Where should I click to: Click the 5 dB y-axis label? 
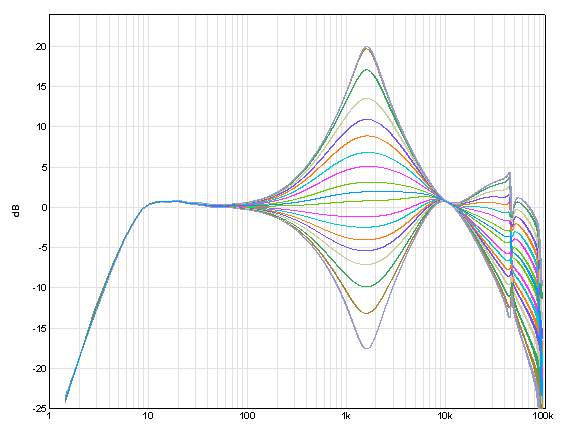pyautogui.click(x=44, y=167)
